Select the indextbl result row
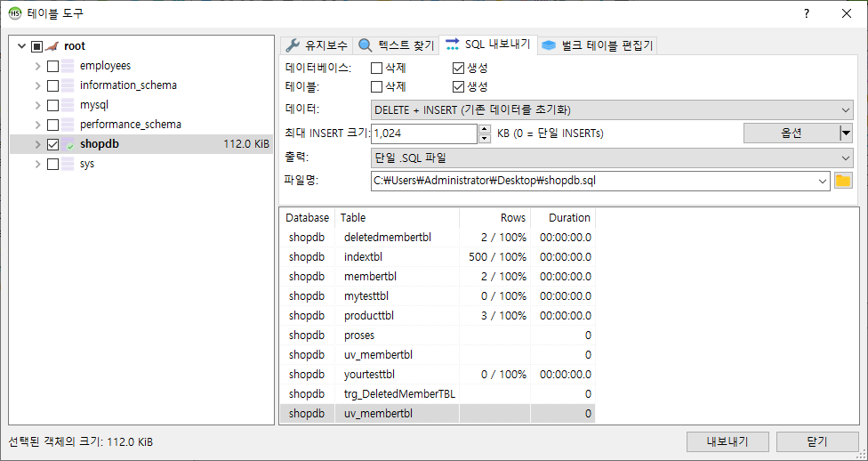 [x=438, y=257]
